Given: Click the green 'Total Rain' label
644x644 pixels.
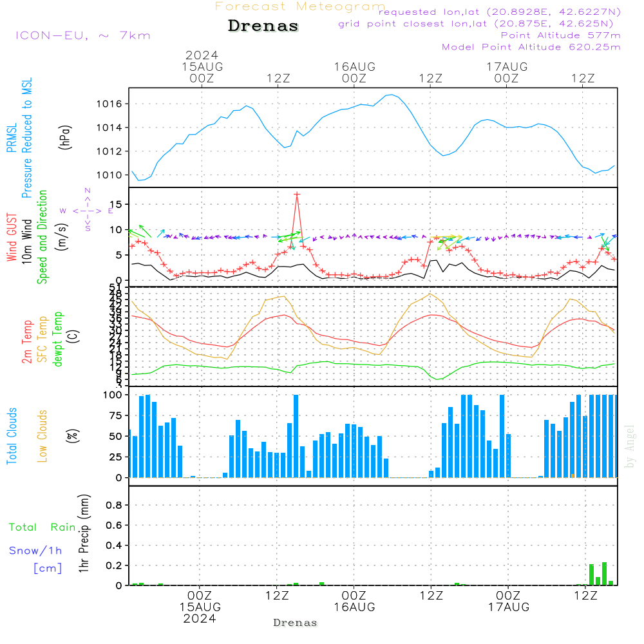Looking at the screenshot, I should (x=43, y=527).
